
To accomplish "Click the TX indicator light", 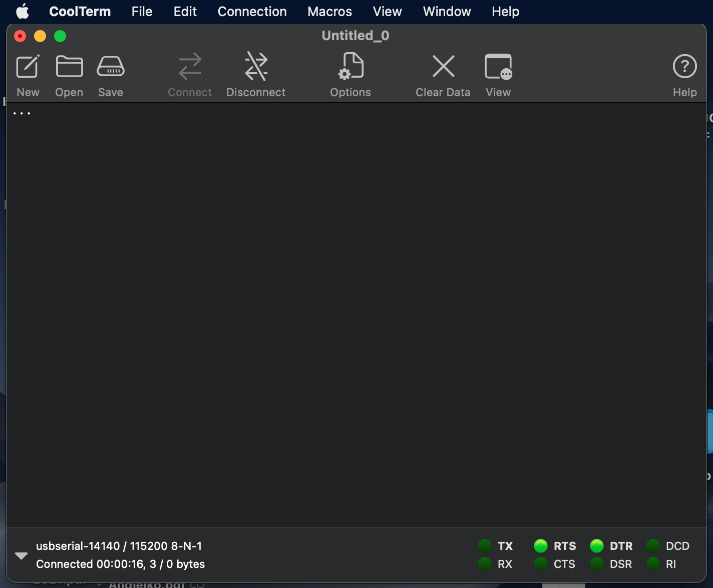I will click(x=485, y=546).
